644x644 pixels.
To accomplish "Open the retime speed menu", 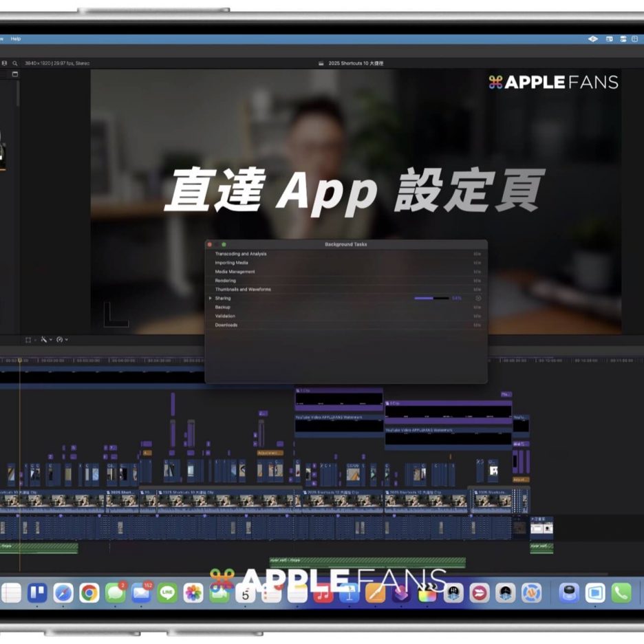I will click(62, 340).
